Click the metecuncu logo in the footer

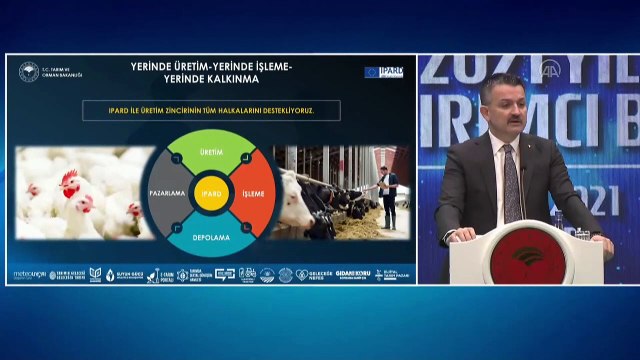[x=30, y=275]
